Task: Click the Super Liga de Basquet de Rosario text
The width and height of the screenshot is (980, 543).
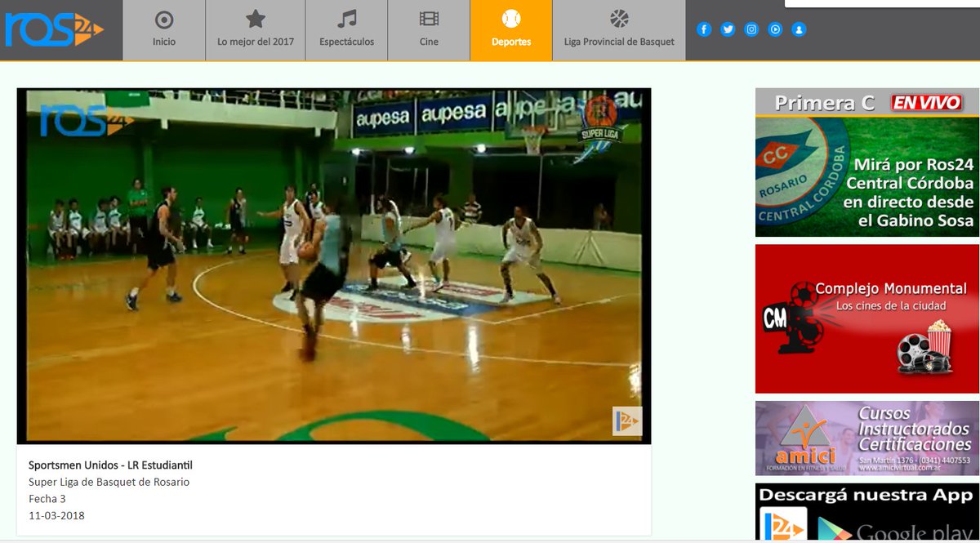Action: tap(109, 482)
